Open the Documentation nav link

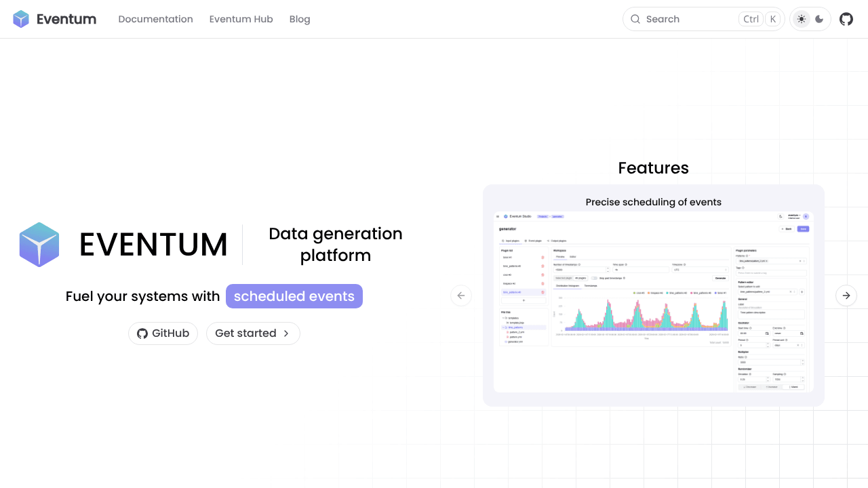point(155,19)
